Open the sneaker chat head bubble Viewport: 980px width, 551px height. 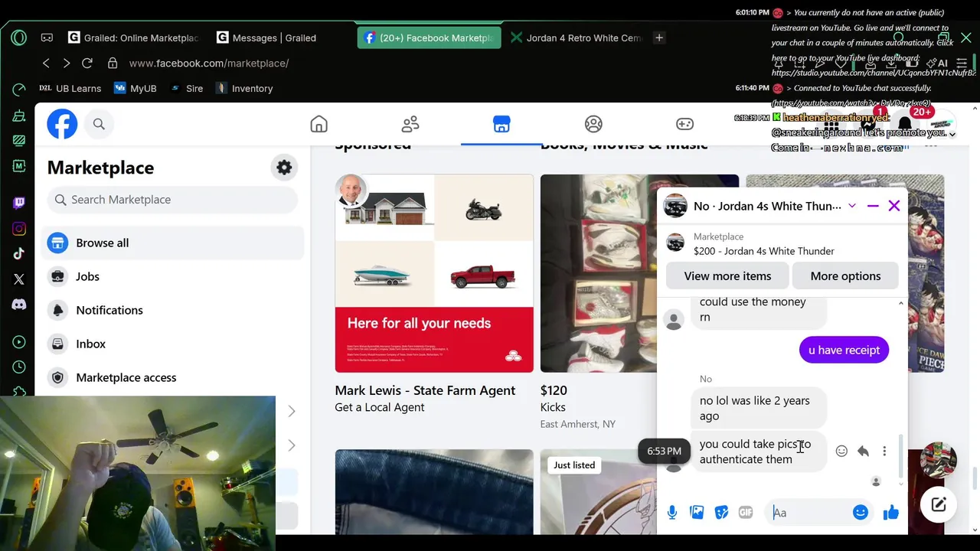(x=938, y=460)
